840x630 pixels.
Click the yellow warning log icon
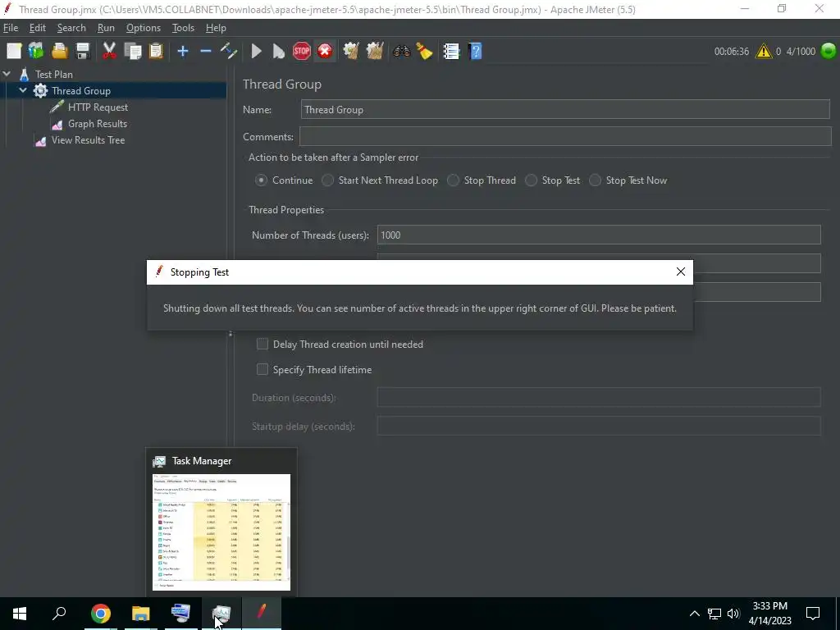(x=764, y=51)
